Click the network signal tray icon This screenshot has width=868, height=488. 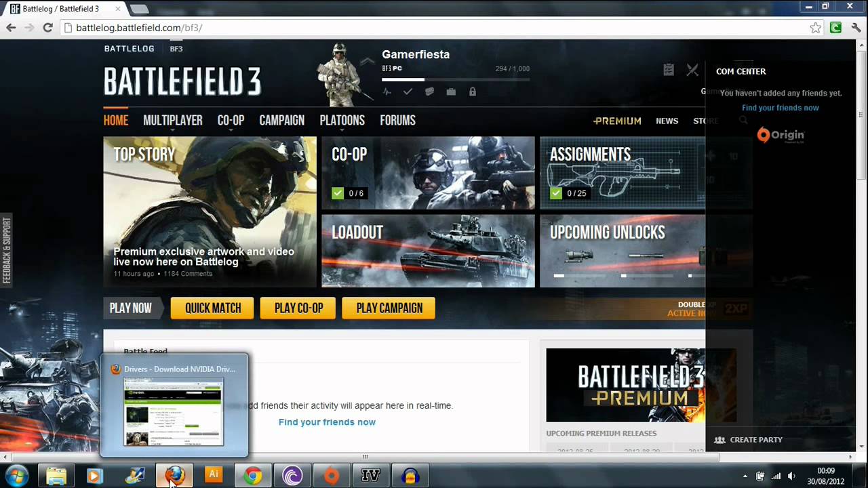[776, 476]
